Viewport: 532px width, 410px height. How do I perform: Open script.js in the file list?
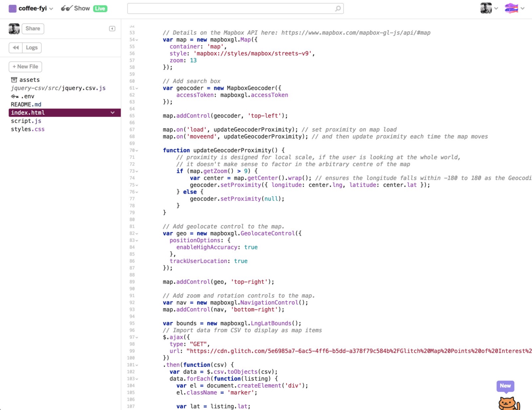coord(26,121)
